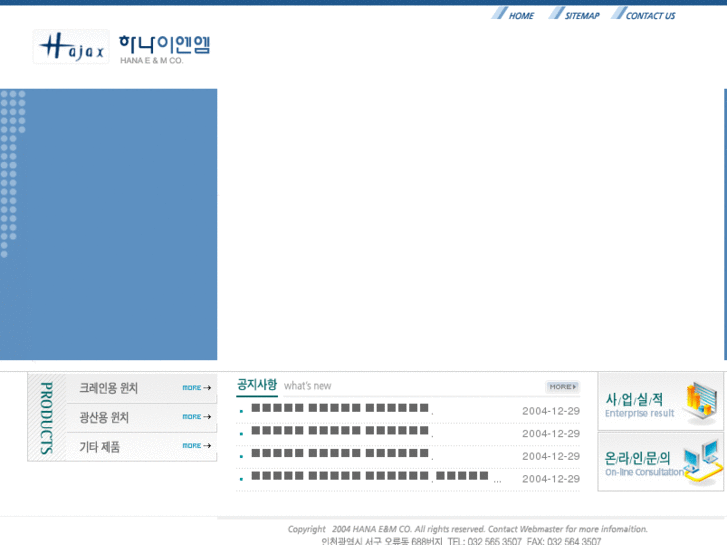Select 크레인용 윈치 product category
Viewport: 727px width, 545px height.
point(108,388)
